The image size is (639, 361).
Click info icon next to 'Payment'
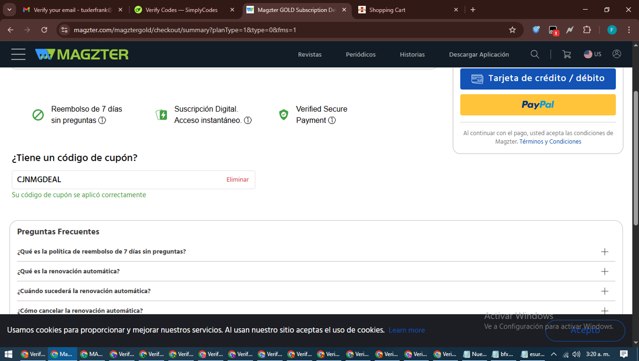(332, 120)
